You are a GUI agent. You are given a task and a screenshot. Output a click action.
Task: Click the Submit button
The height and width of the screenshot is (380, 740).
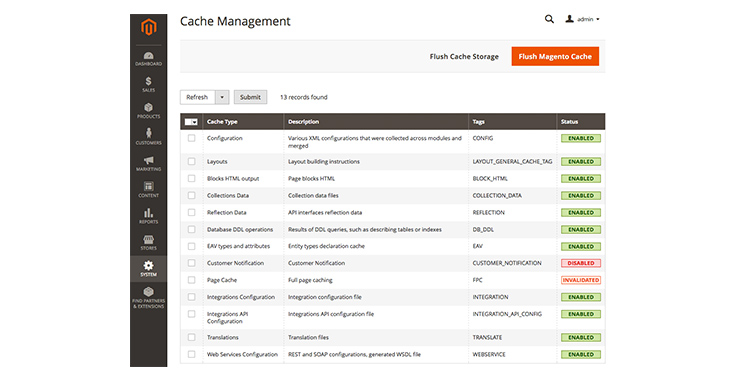[250, 97]
